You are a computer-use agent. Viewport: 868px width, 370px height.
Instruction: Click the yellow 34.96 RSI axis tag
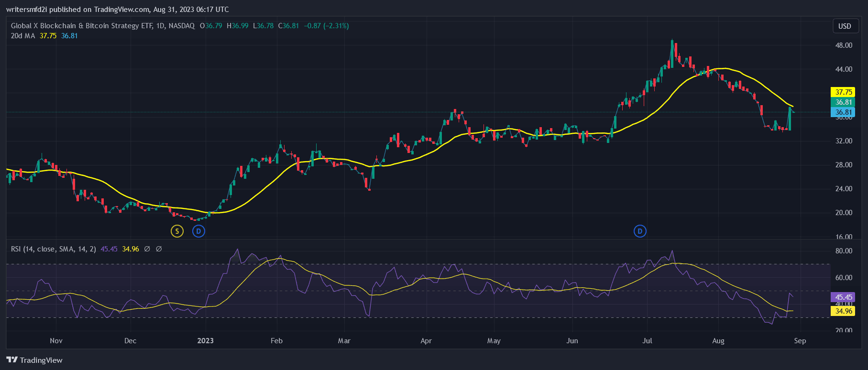point(844,311)
